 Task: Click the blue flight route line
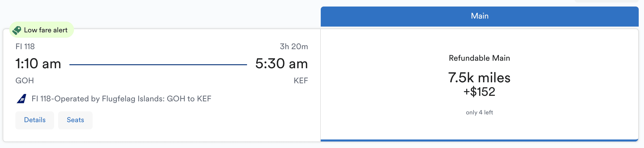158,65
